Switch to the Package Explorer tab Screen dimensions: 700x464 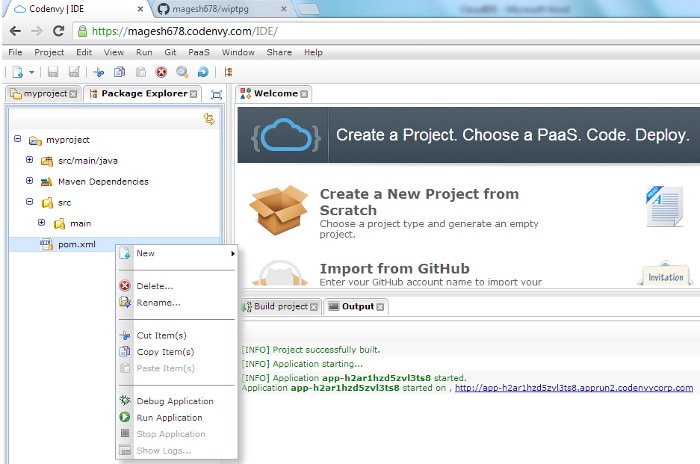tap(143, 94)
